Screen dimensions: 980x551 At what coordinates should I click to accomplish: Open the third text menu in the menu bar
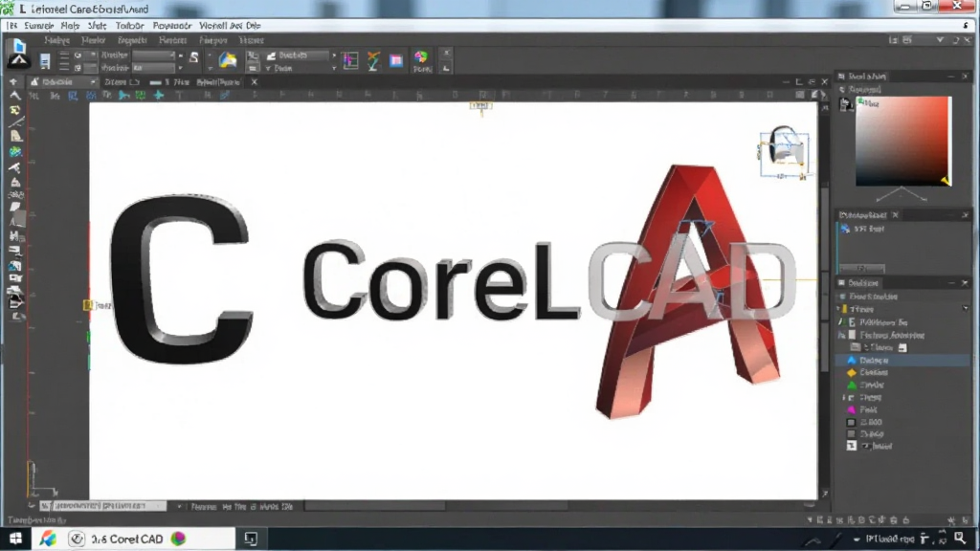(97, 26)
